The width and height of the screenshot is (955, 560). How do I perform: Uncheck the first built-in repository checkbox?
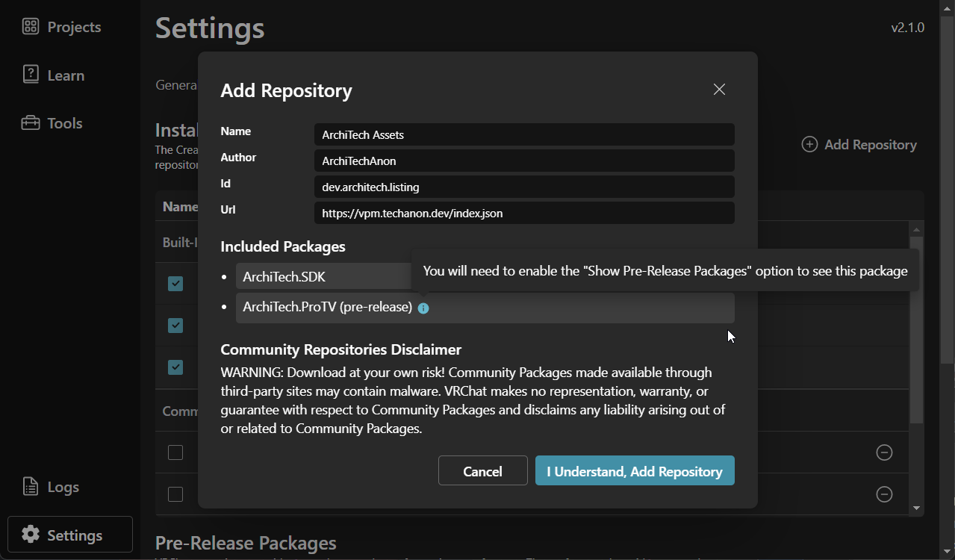[x=175, y=284]
